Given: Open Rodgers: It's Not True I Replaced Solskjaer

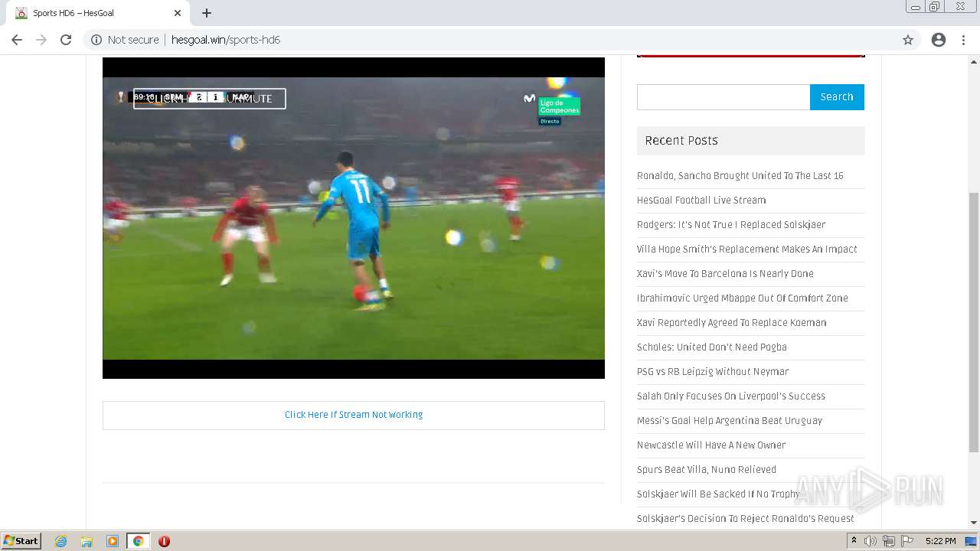Looking at the screenshot, I should pyautogui.click(x=731, y=225).
